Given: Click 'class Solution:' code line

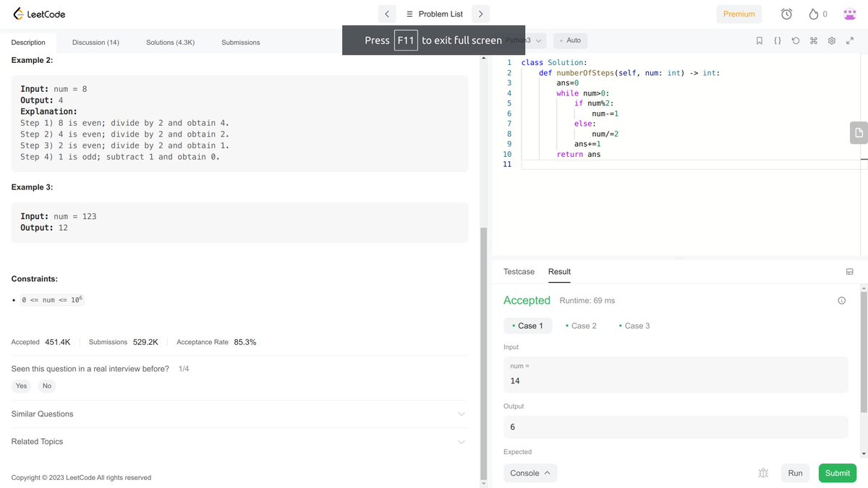Looking at the screenshot, I should [554, 63].
